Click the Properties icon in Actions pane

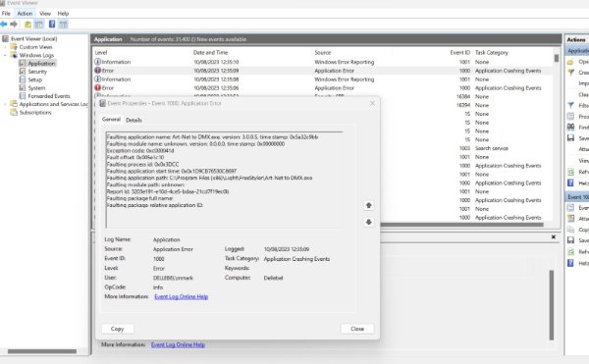pyautogui.click(x=570, y=117)
